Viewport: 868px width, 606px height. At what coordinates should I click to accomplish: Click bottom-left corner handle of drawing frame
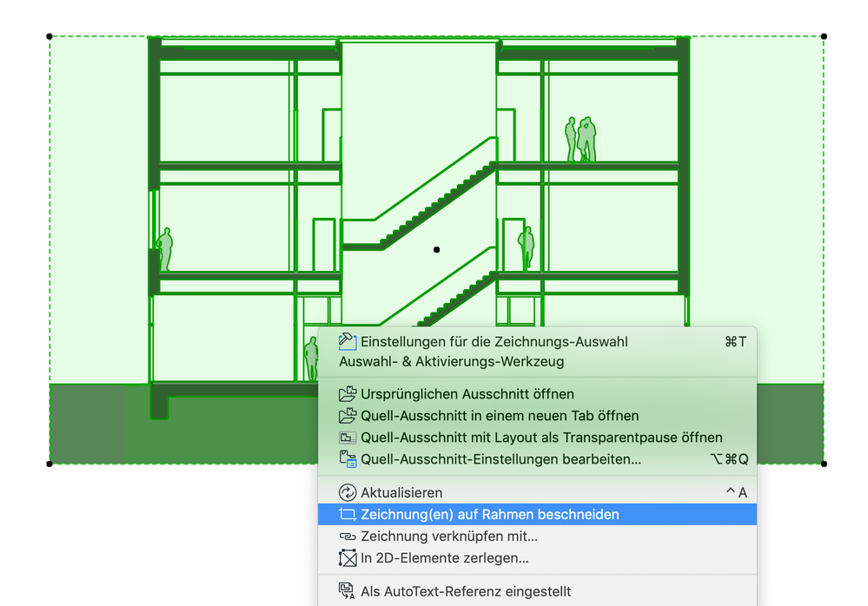(x=50, y=464)
